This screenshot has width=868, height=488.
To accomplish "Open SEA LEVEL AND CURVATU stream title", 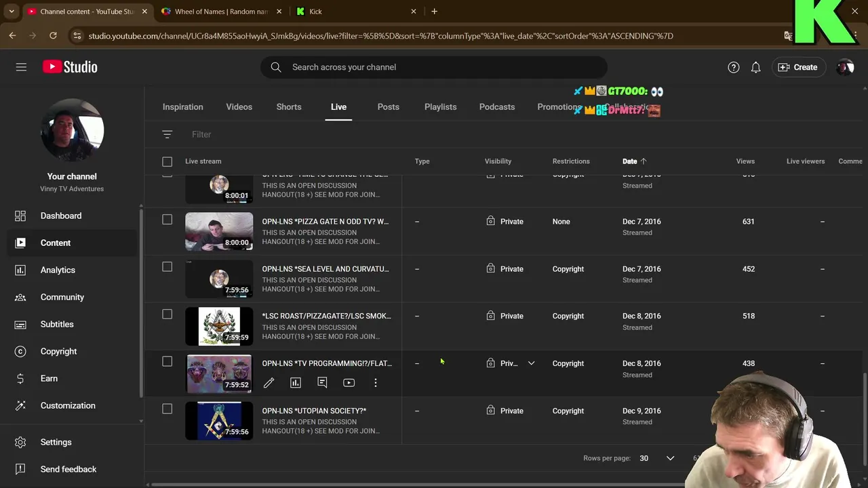I will [x=325, y=269].
